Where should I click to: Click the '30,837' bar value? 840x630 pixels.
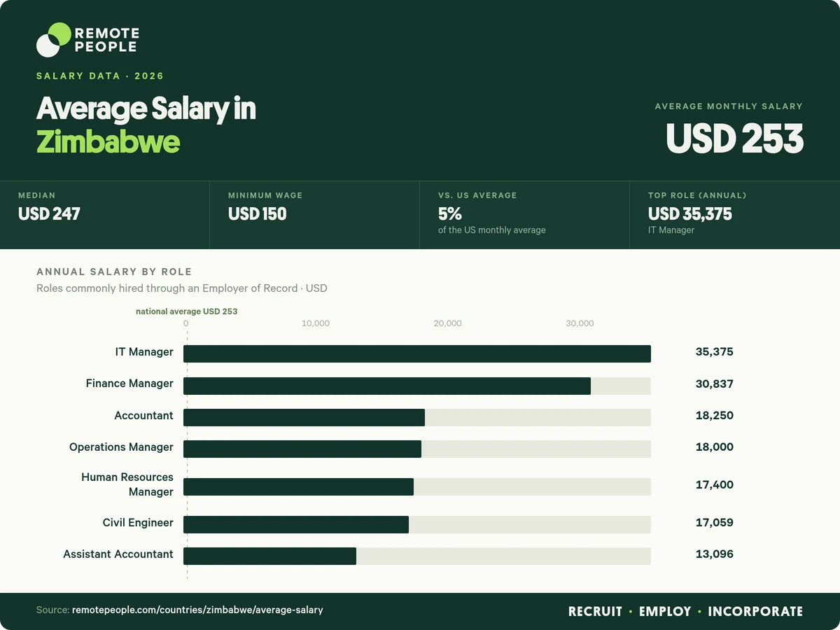[715, 384]
